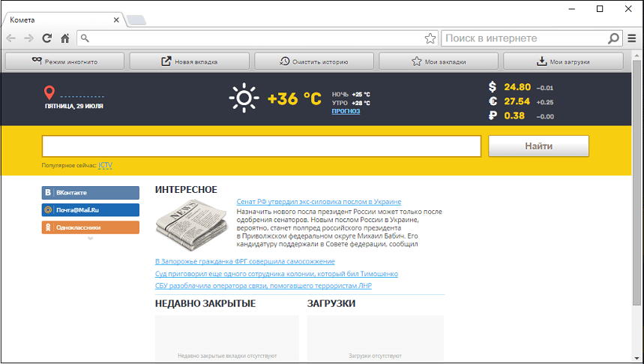Click Очистить историю button

pos(314,62)
